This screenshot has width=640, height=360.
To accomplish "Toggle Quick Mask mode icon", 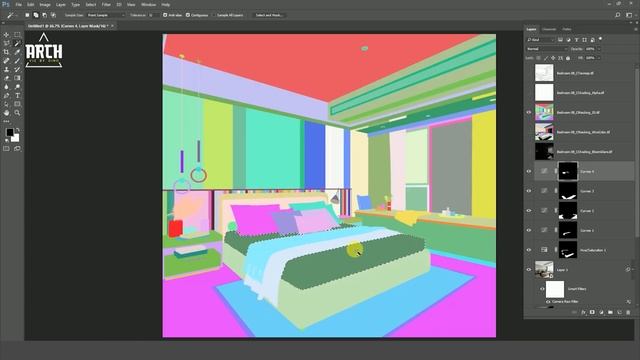I will (6, 149).
